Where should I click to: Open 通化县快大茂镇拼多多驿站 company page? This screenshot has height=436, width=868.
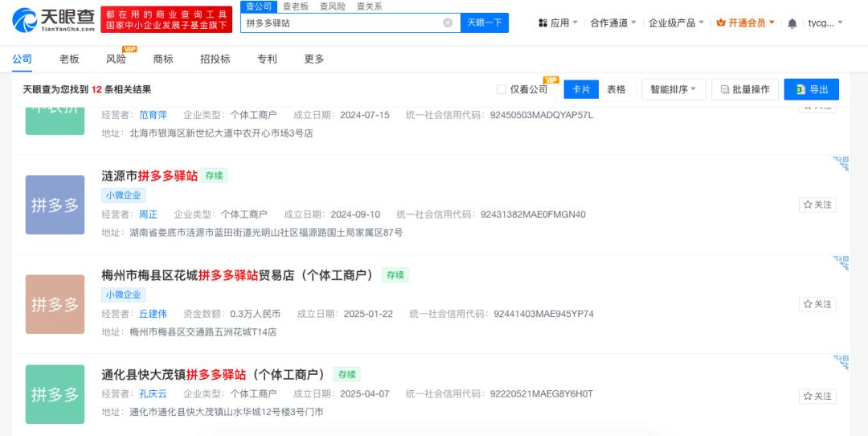click(215, 375)
